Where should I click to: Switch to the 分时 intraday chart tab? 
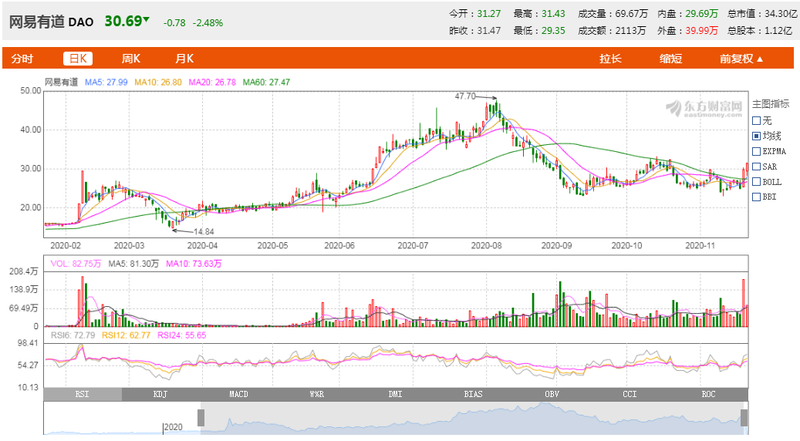pos(22,59)
